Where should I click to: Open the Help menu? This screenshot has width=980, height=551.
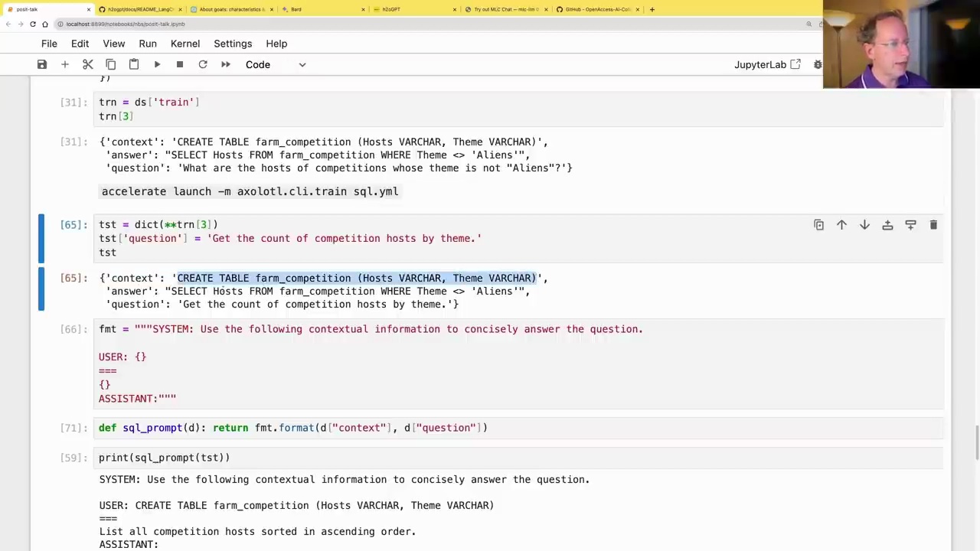276,44
